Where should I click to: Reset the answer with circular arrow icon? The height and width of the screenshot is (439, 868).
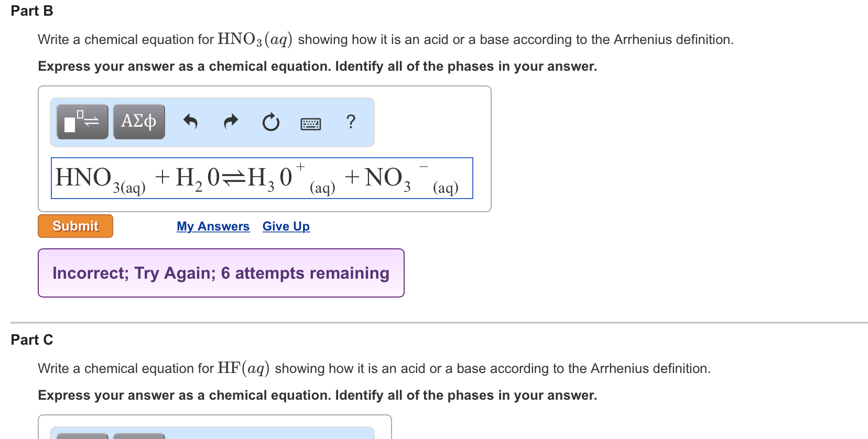coord(271,122)
